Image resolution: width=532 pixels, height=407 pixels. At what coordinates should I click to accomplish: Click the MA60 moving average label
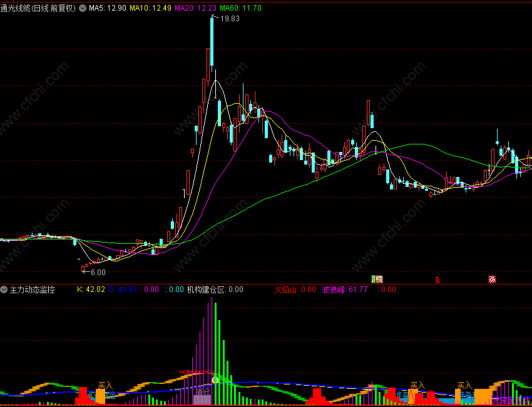point(240,9)
